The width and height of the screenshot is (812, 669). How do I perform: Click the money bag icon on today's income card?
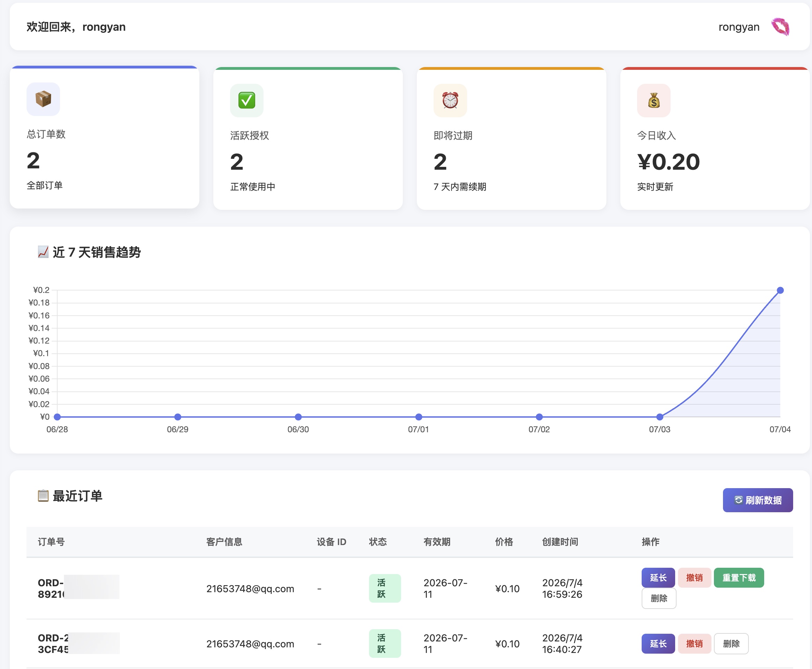click(x=654, y=100)
